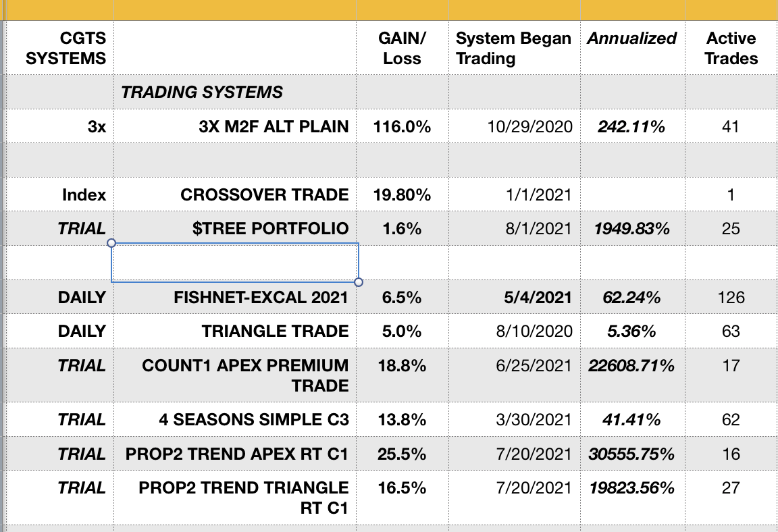This screenshot has width=778, height=532.
Task: Click the top-left selection handle of the selected cell
Action: [111, 243]
